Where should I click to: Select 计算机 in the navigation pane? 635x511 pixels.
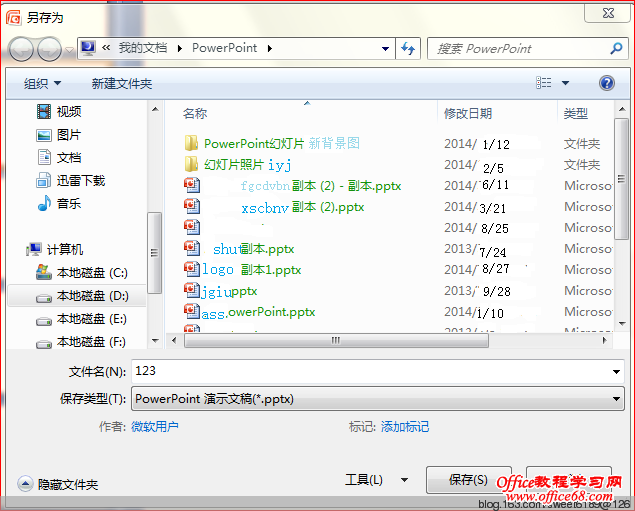click(55, 249)
